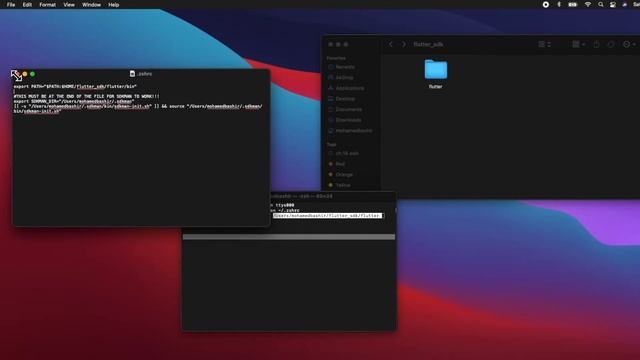Click the screen recording indicator in menu bar
Viewport: 640px width, 360px height.
tap(546, 4)
